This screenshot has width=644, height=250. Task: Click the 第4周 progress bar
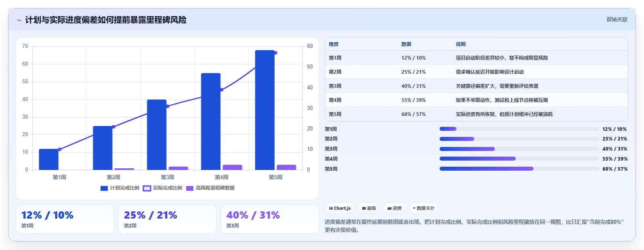(519, 159)
